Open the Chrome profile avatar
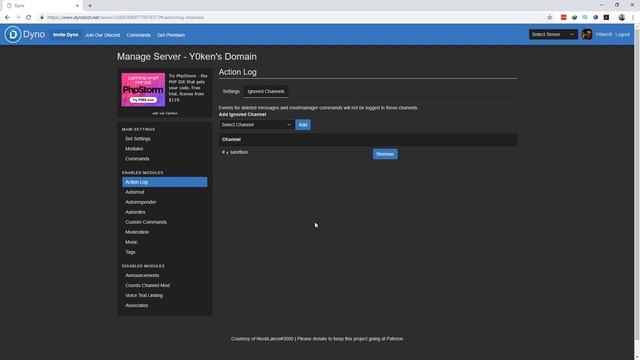 tap(622, 18)
